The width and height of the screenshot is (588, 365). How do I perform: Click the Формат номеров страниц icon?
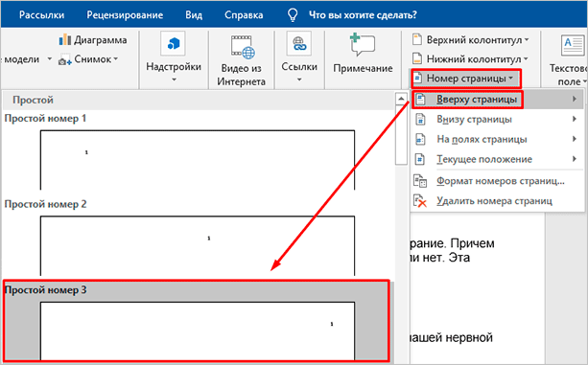420,181
